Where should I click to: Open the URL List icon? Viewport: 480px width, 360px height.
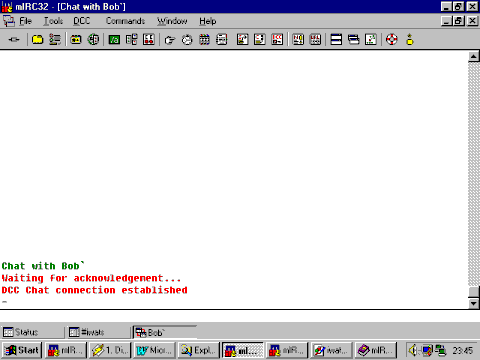pyautogui.click(x=315, y=40)
